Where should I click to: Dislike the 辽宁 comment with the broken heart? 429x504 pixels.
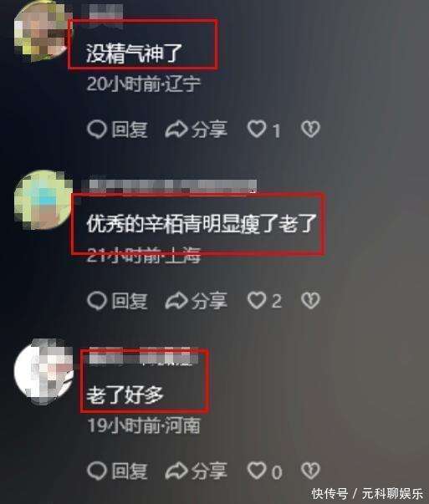coord(310,130)
